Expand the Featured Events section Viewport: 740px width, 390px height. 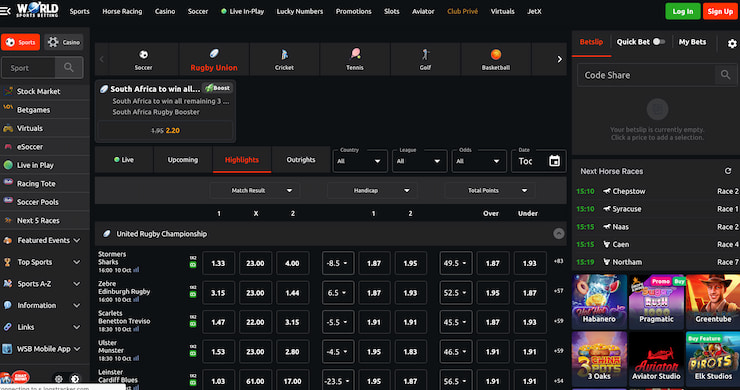coord(45,240)
